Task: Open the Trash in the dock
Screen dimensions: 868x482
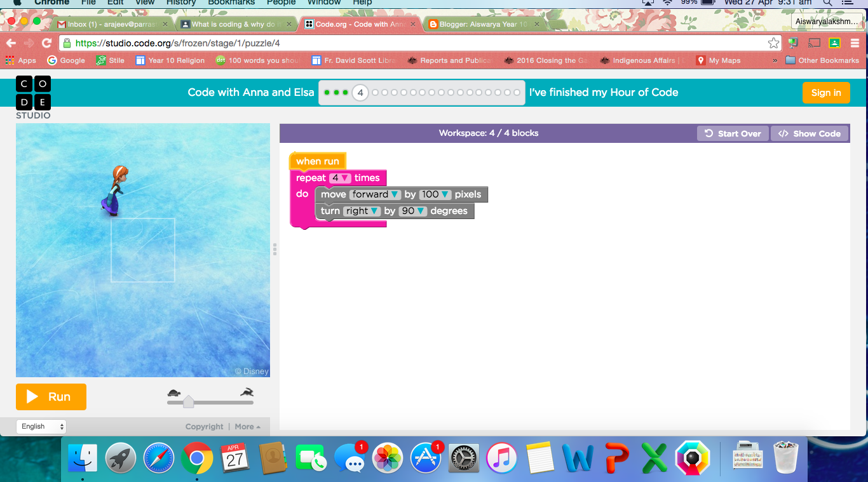Action: (786, 457)
